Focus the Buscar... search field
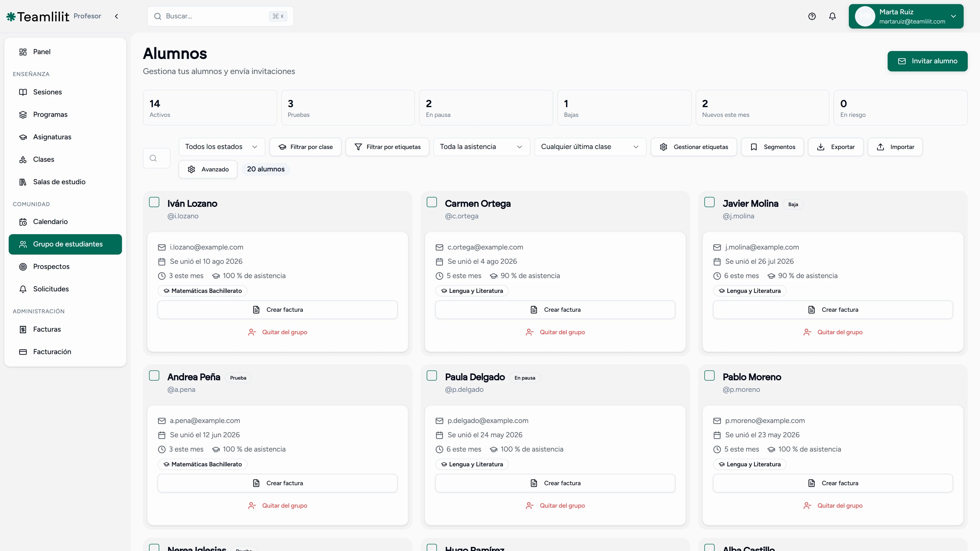 click(x=220, y=16)
